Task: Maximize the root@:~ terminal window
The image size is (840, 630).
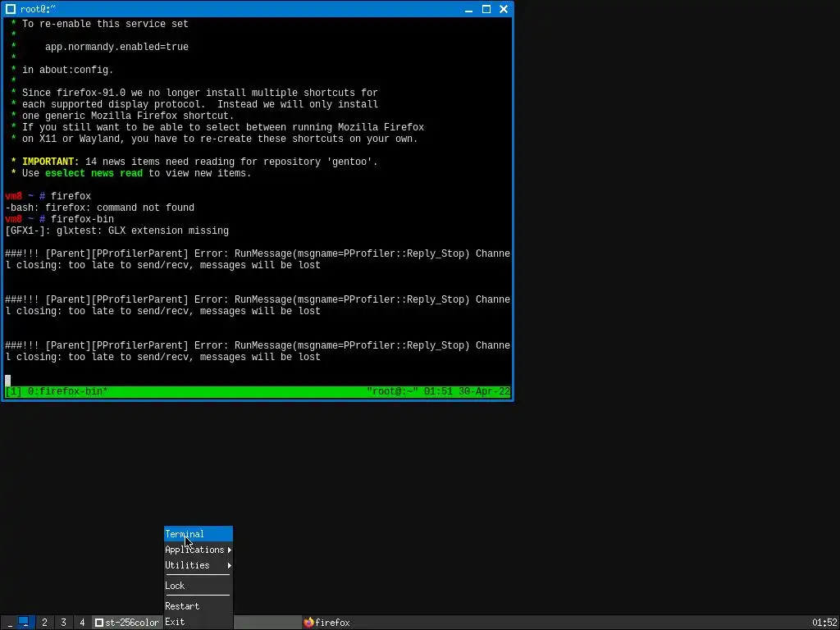Action: coord(486,9)
